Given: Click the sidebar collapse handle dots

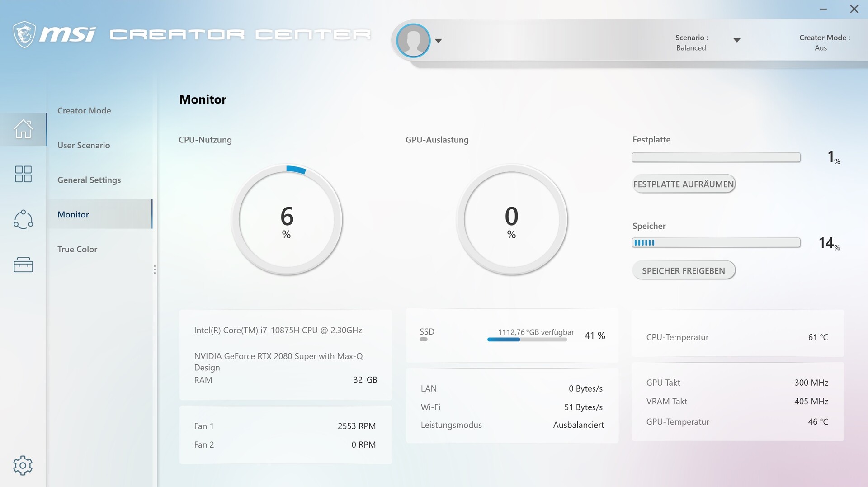Looking at the screenshot, I should click(x=155, y=270).
